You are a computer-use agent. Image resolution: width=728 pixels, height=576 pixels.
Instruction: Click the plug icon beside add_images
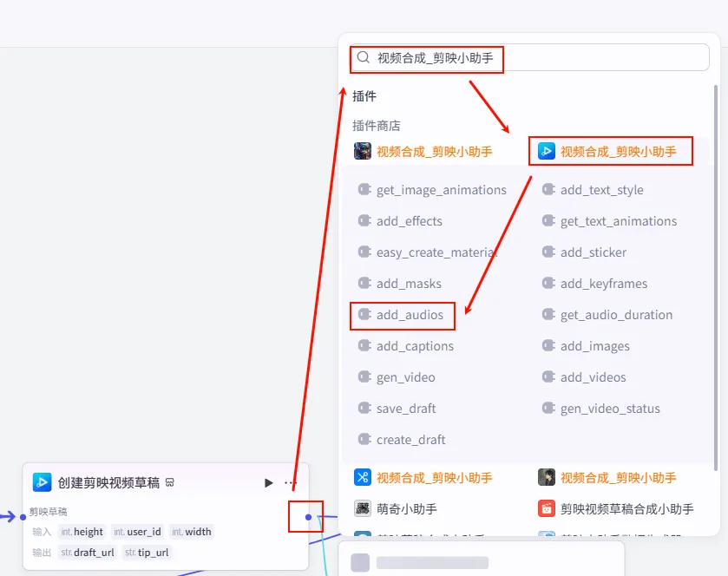548,345
